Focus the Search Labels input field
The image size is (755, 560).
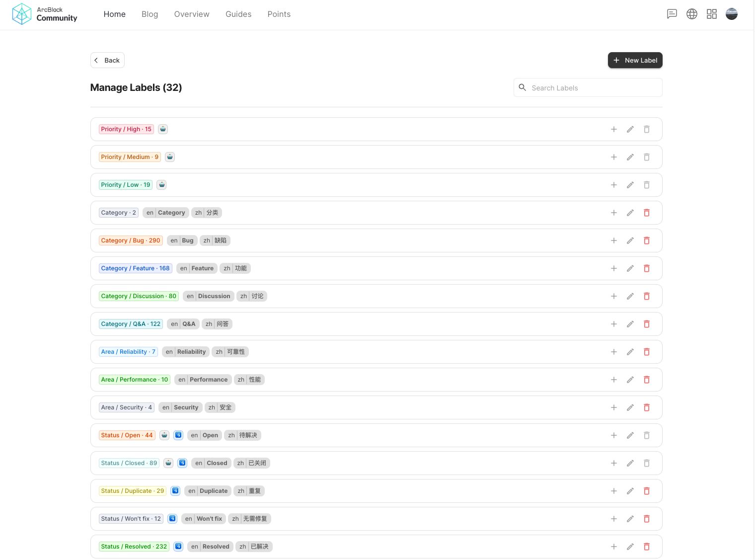click(594, 88)
